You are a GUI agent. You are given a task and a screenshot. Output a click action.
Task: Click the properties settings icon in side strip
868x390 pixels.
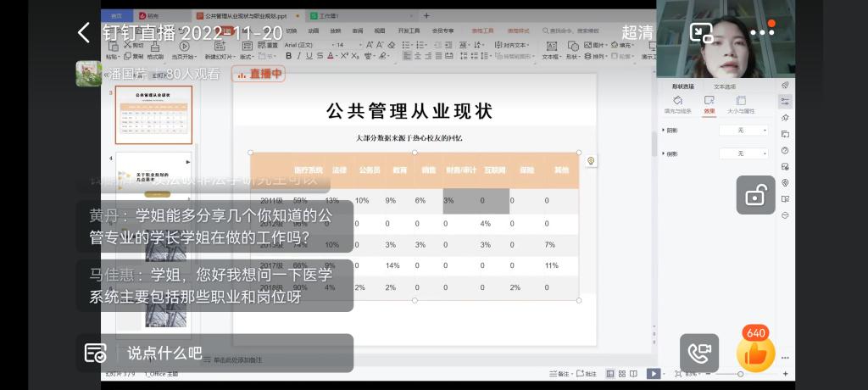[785, 102]
